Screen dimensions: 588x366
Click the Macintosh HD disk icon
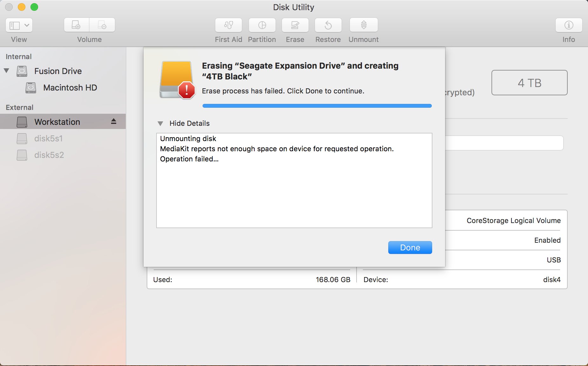click(x=31, y=88)
